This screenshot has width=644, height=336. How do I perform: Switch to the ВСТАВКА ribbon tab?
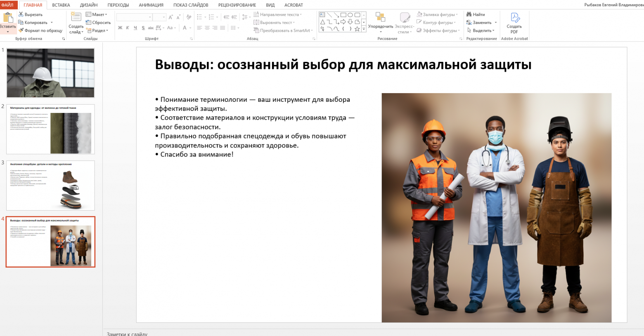[61, 5]
